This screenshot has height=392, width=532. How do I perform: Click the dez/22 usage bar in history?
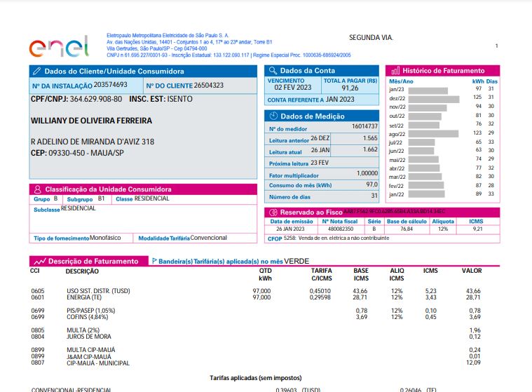pos(434,99)
